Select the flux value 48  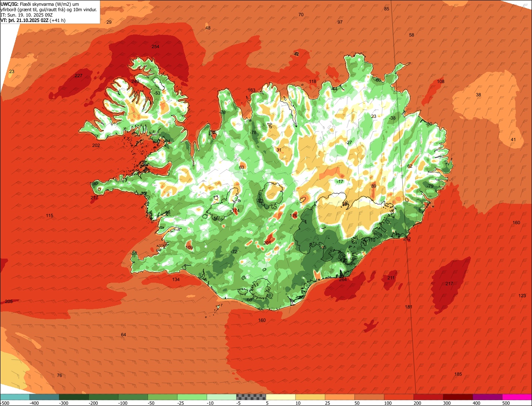[208, 28]
